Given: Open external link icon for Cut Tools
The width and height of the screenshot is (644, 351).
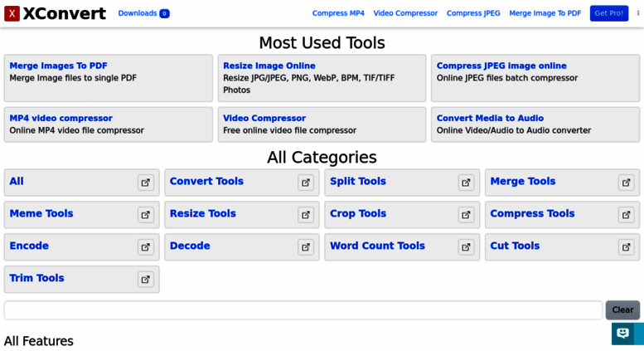Looking at the screenshot, I should (627, 247).
